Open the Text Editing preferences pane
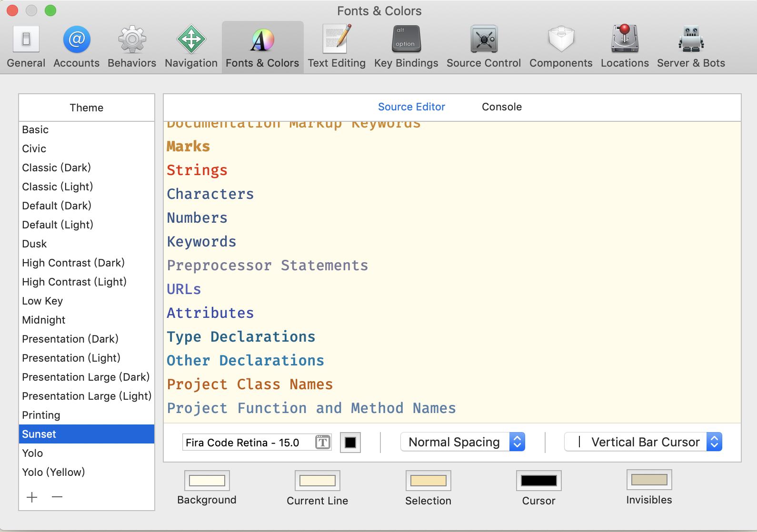 337,47
